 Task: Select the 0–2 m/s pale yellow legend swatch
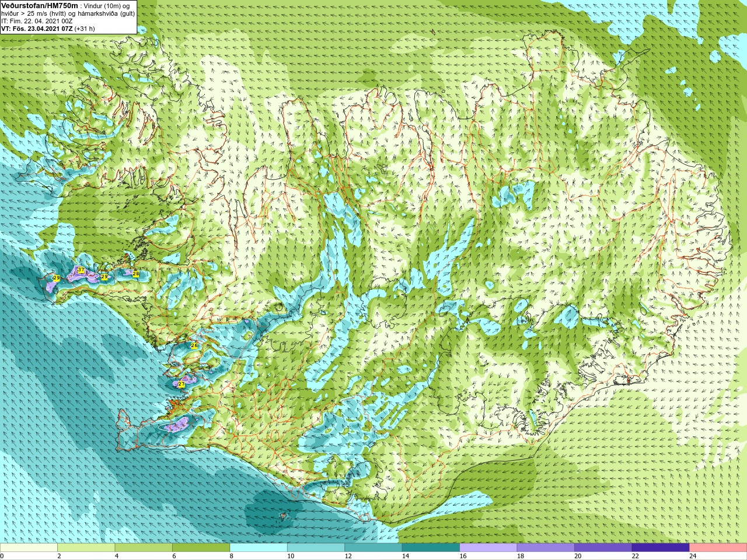point(29,548)
